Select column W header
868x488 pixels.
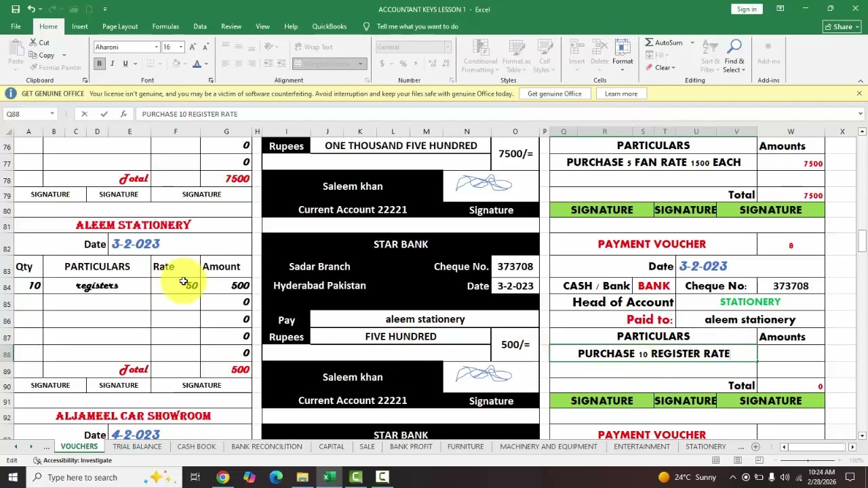(x=791, y=131)
